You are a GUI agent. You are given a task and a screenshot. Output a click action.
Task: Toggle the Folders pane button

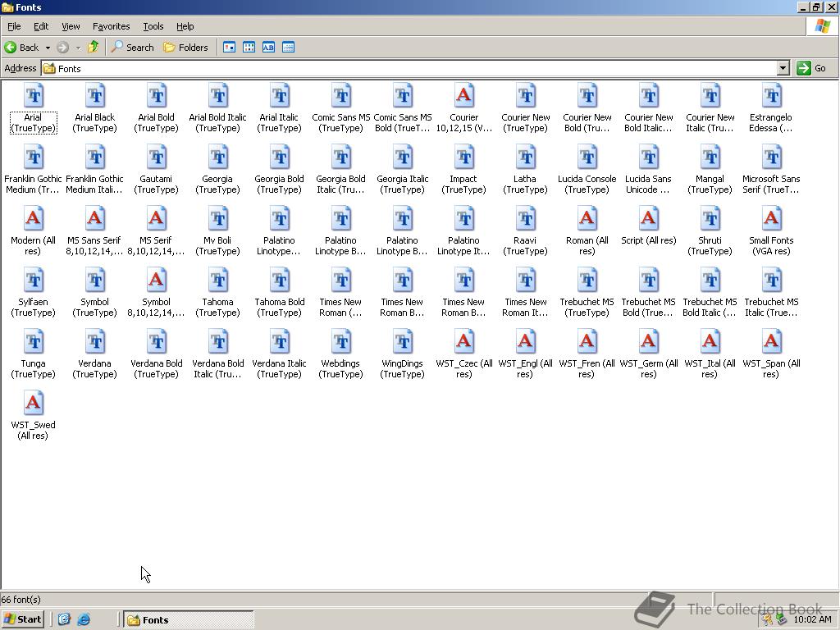pos(185,47)
